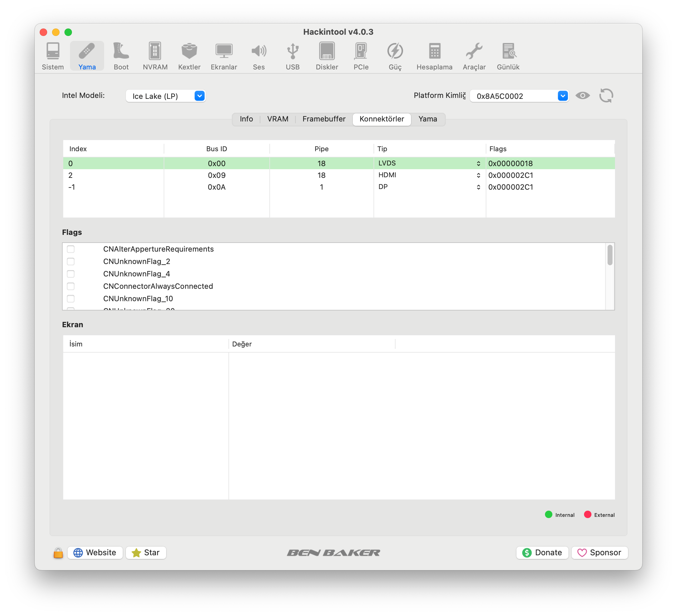Open Intel Modeli dropdown Ice Lake (LP)
Viewport: 677px width, 616px height.
coord(166,96)
